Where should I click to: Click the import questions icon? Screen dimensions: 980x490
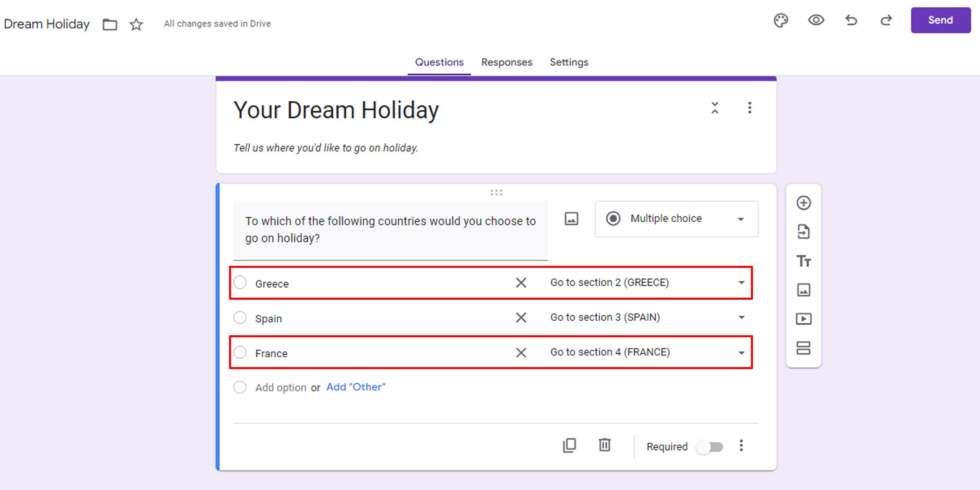804,232
